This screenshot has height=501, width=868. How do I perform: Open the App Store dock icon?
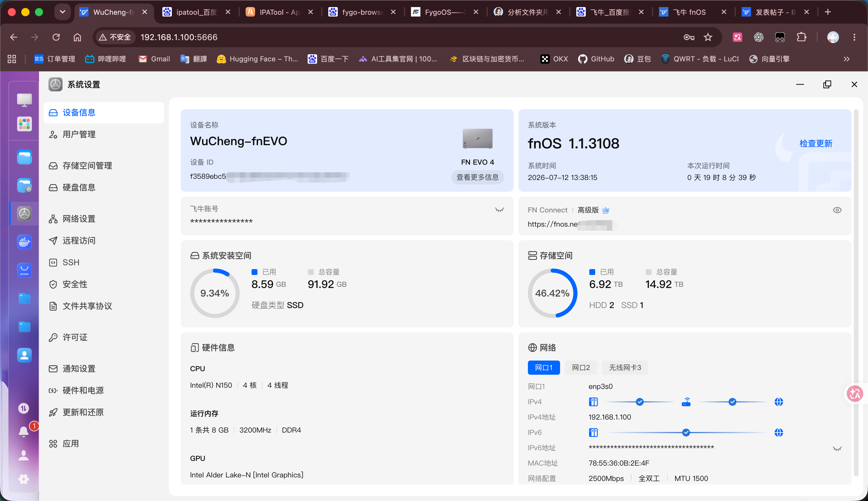(x=25, y=270)
